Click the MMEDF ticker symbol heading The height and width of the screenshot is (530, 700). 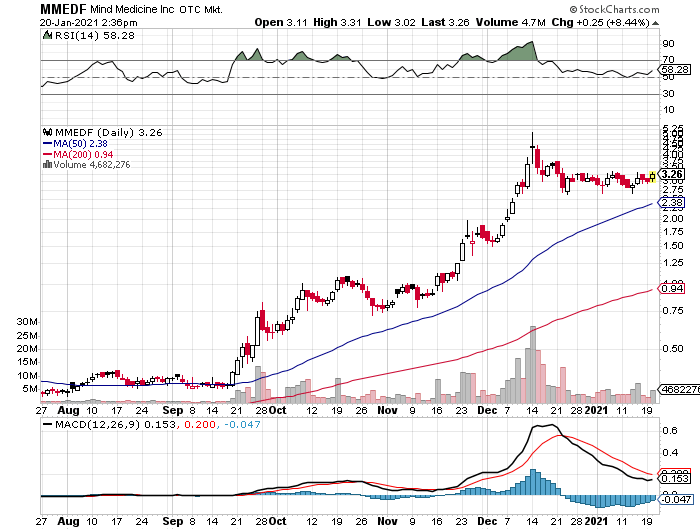63,9
